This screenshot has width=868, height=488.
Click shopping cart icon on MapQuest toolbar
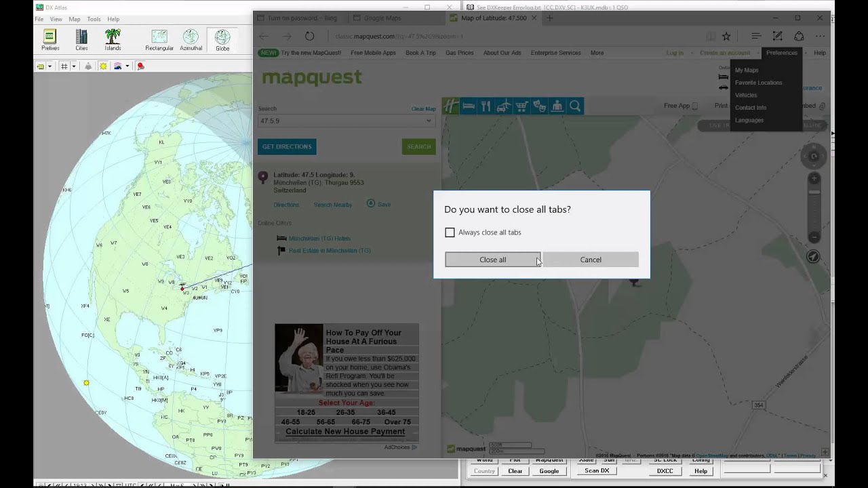(x=521, y=106)
